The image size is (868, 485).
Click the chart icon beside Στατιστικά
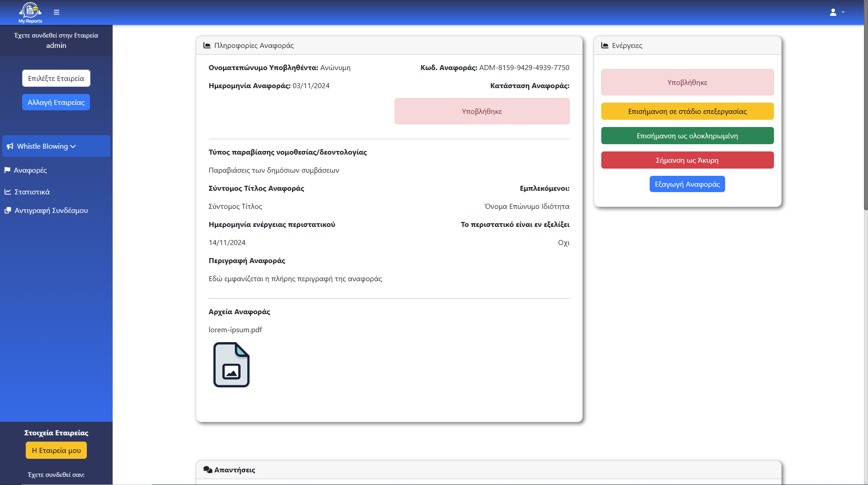(8, 192)
